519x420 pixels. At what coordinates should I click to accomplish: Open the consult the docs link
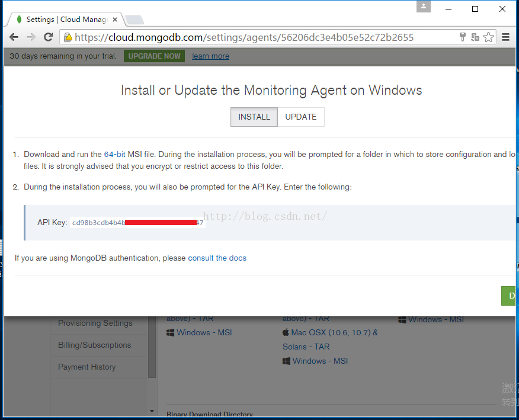point(217,258)
